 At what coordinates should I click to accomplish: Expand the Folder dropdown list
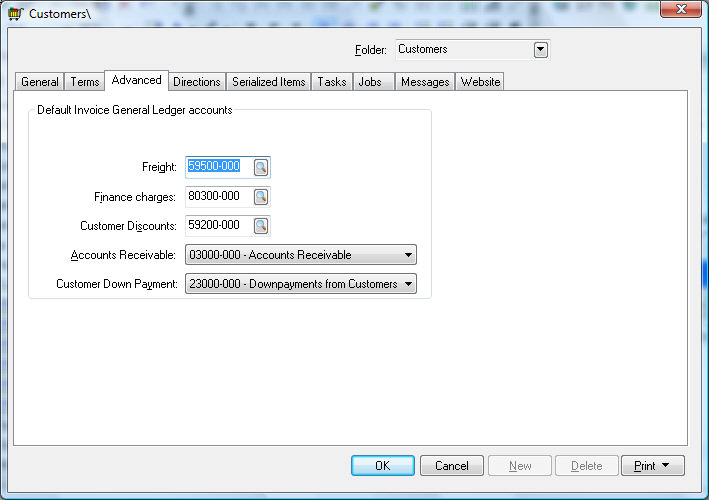tap(541, 50)
